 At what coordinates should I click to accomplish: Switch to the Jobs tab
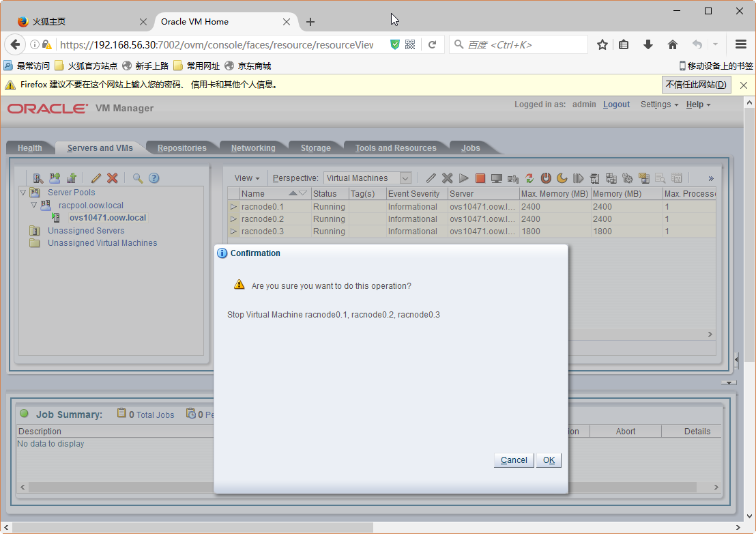471,148
